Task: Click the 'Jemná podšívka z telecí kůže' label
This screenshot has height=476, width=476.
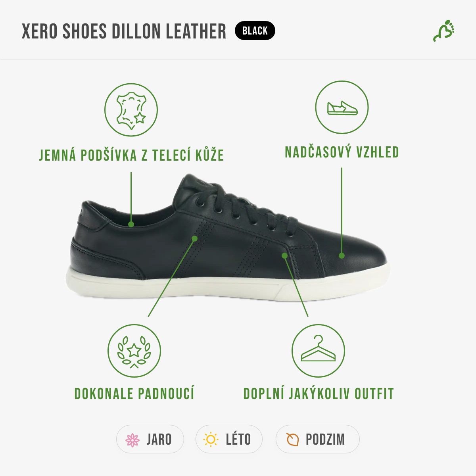Action: click(x=132, y=155)
